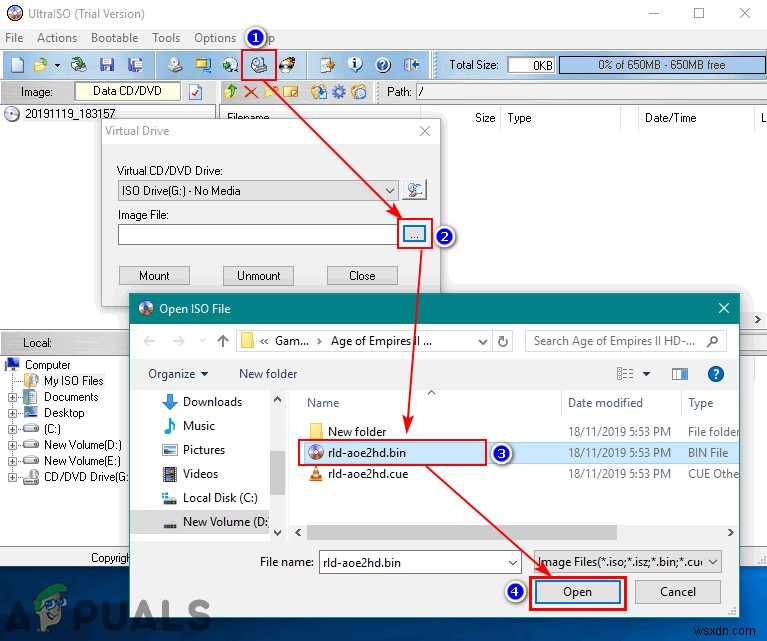Click the Save As toolbar icon
767x641 pixels.
tap(135, 65)
